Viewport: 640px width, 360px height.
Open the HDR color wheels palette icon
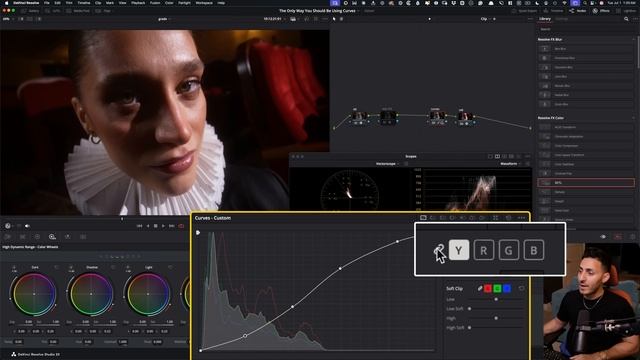pyautogui.click(x=52, y=237)
